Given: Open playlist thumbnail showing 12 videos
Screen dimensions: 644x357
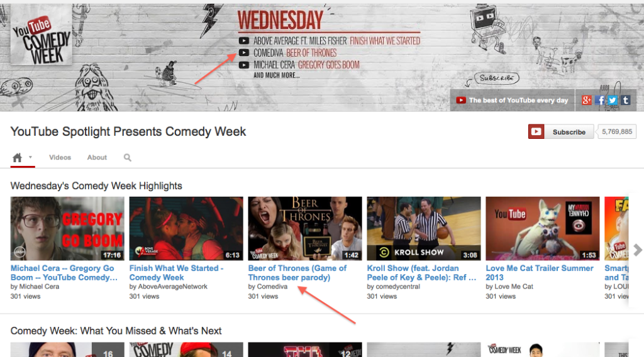Looking at the screenshot, I should 305,349.
